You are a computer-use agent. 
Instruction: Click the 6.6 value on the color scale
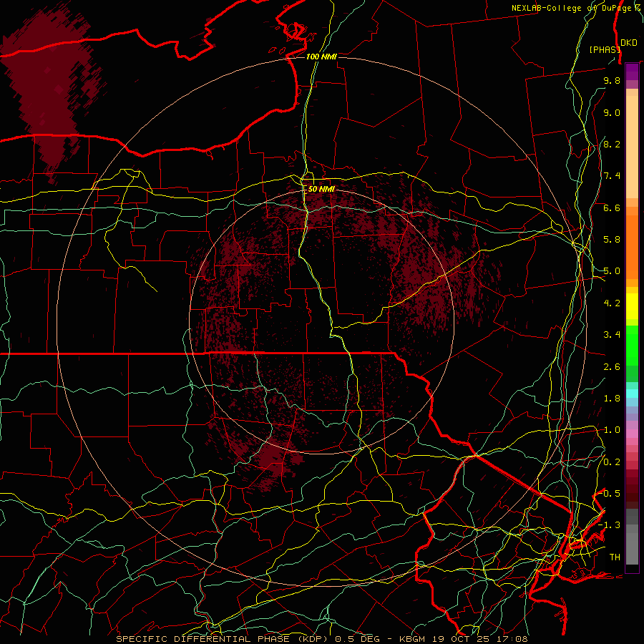612,208
